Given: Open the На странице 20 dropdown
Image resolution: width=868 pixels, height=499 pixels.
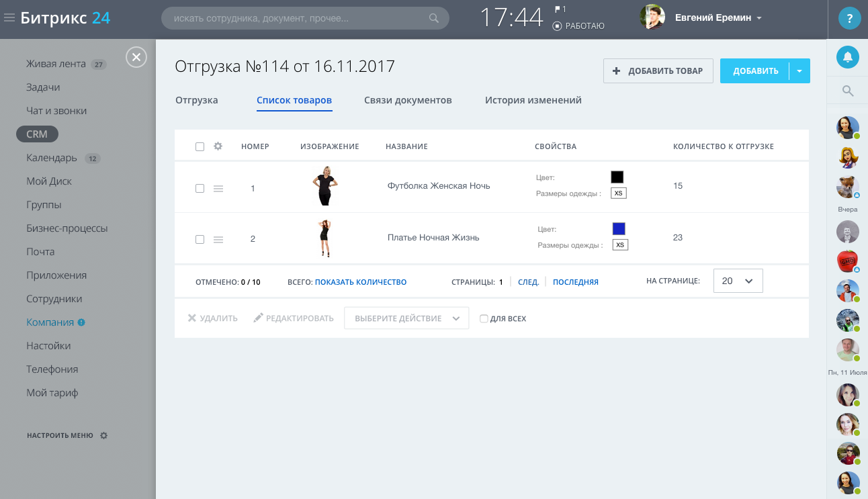Looking at the screenshot, I should coord(738,281).
